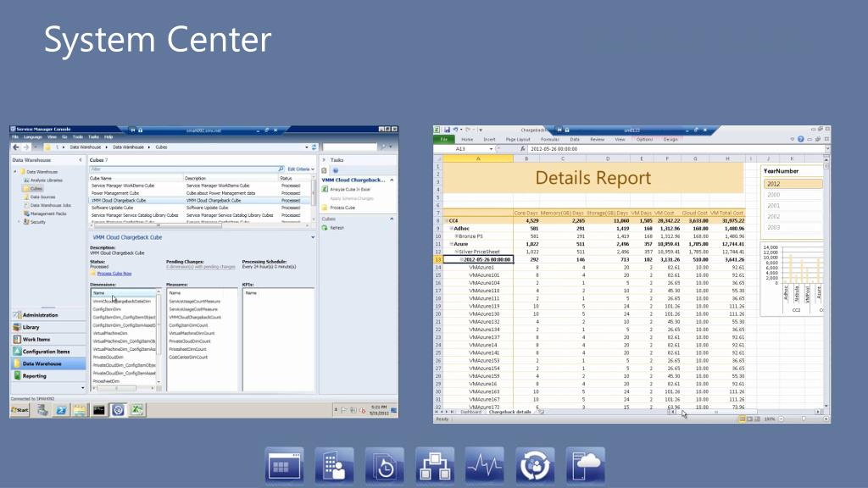Click the Process Cube task icon
The image size is (868, 488).
(x=325, y=208)
